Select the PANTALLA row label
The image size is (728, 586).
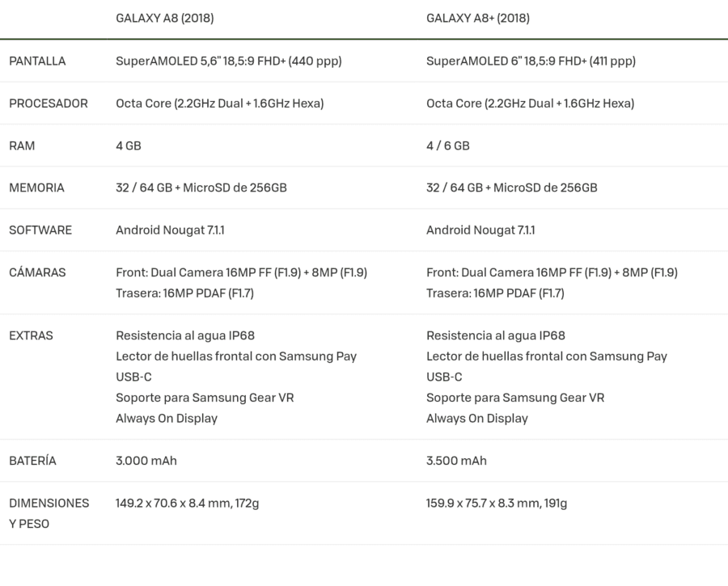tap(37, 61)
